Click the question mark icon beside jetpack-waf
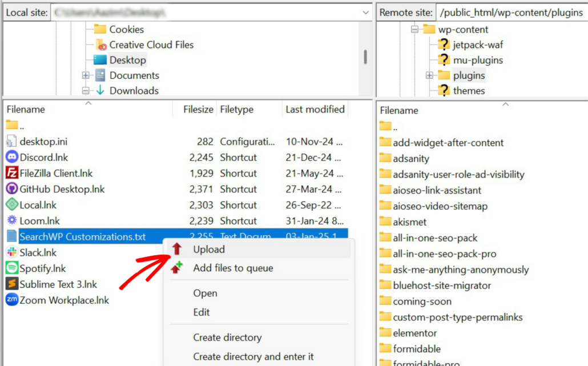This screenshot has width=588, height=366. click(x=444, y=45)
